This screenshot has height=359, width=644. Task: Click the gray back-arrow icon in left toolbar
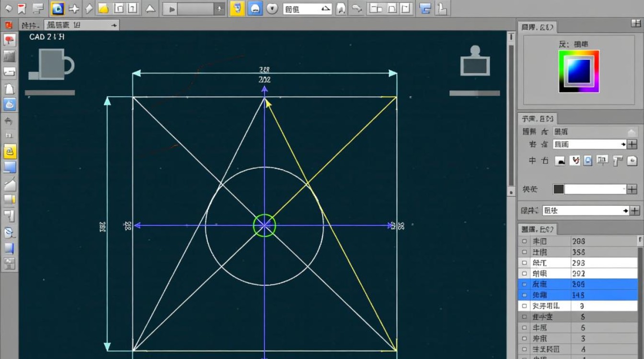click(9, 121)
